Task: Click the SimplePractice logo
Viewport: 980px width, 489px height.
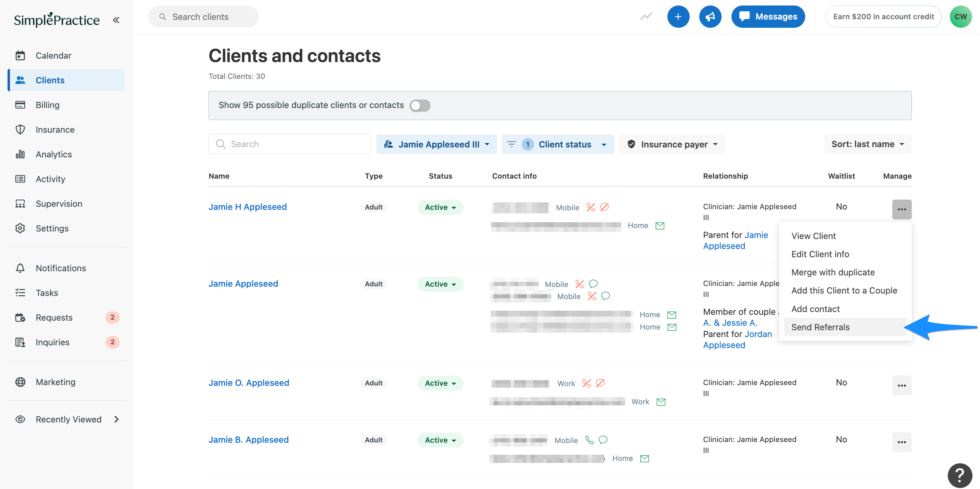Action: point(57,20)
